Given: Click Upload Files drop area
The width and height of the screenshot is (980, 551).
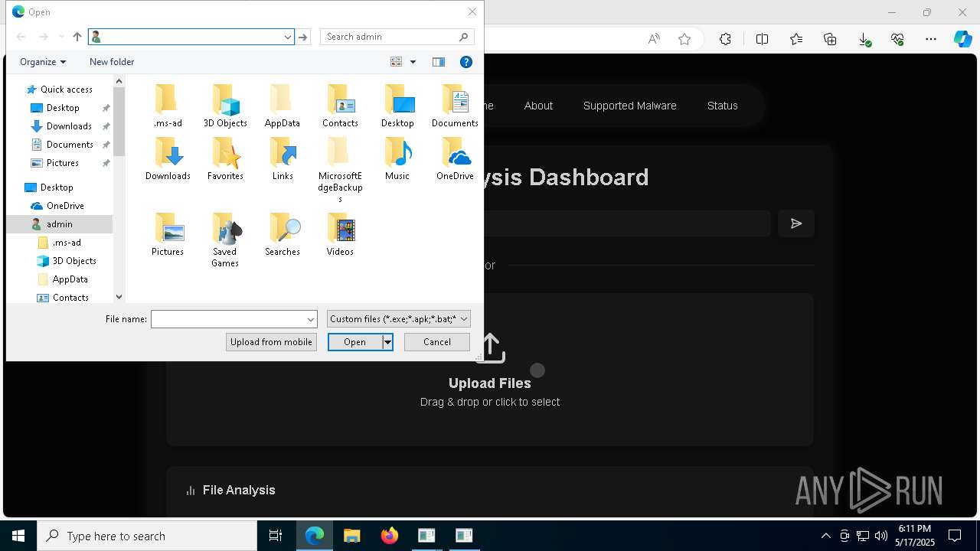Looking at the screenshot, I should [x=490, y=370].
